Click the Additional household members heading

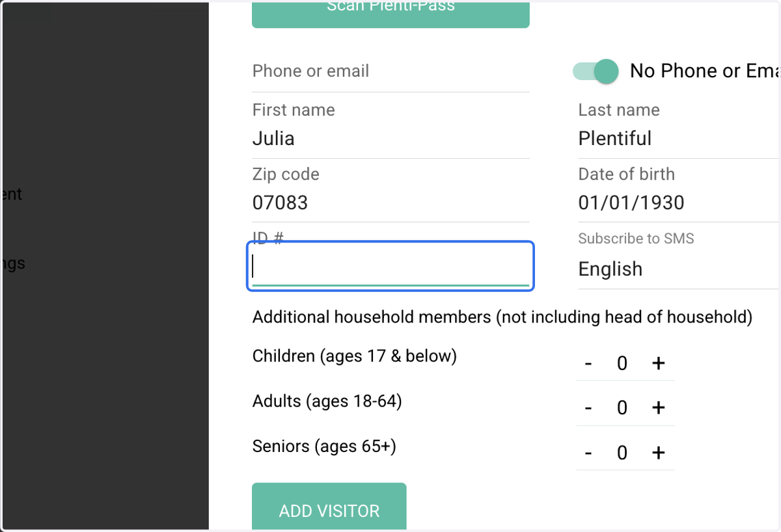click(502, 317)
